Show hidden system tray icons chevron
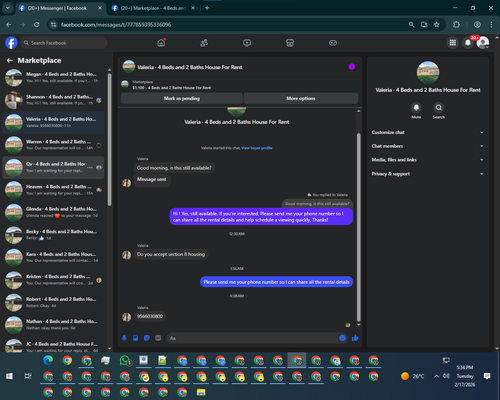This screenshot has height=400, width=500. [x=436, y=376]
